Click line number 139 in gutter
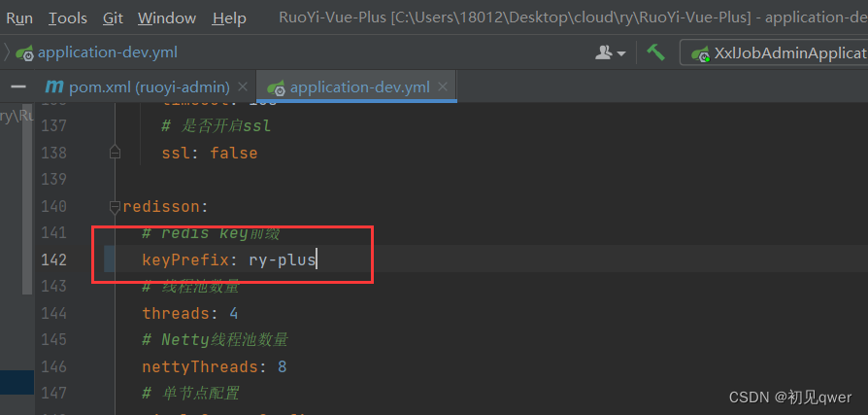868x415 pixels. tap(53, 180)
